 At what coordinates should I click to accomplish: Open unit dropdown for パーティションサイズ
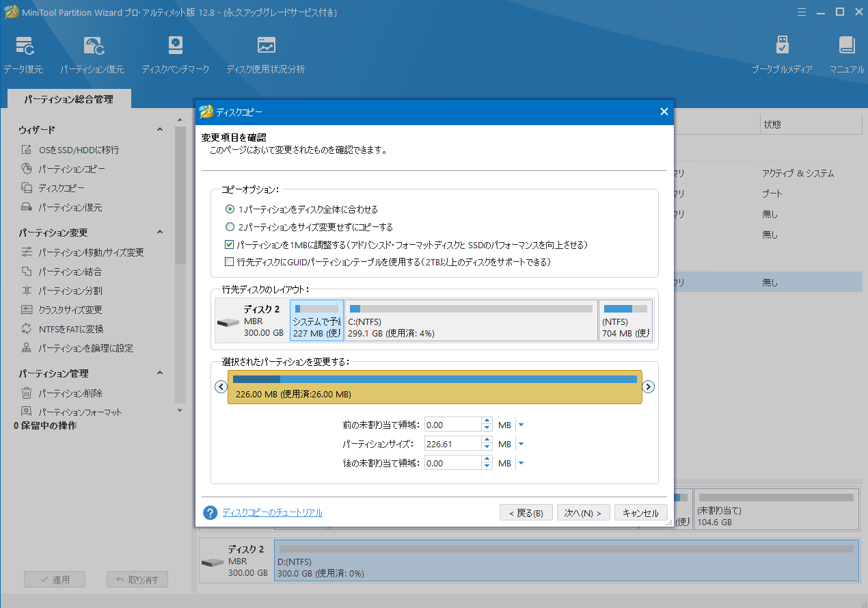click(521, 444)
